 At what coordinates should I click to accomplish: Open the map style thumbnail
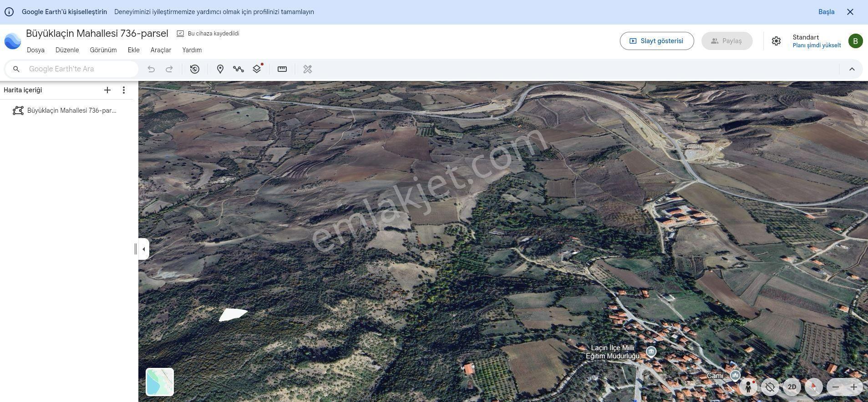click(160, 382)
